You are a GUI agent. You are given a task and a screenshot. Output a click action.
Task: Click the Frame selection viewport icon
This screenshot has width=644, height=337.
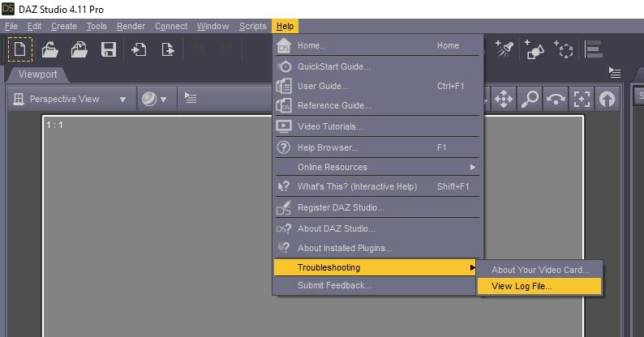click(x=582, y=99)
